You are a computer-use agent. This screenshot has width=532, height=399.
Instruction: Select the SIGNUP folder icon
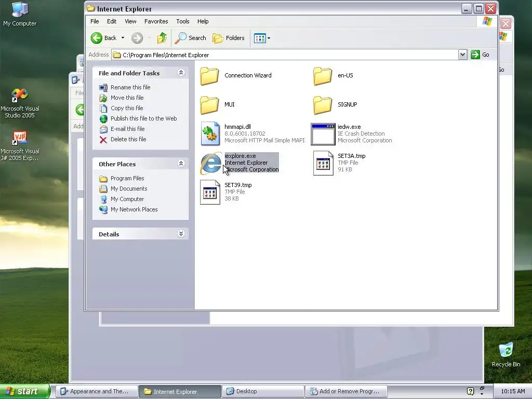point(323,105)
